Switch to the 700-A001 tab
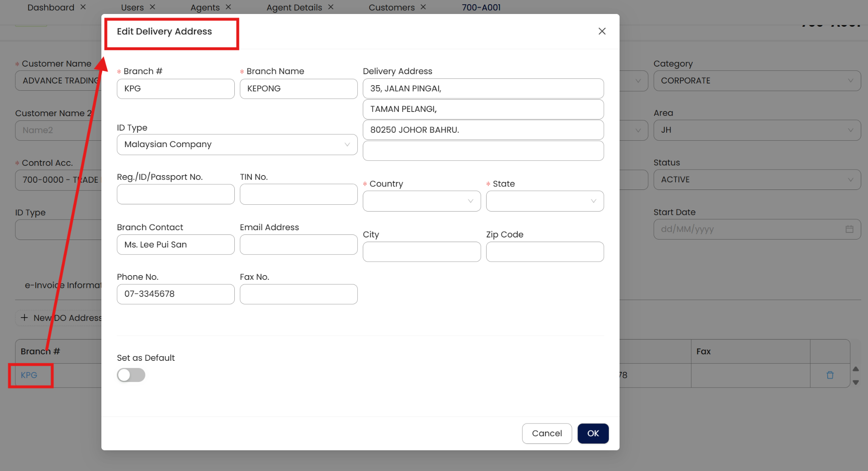The height and width of the screenshot is (471, 868). (481, 7)
